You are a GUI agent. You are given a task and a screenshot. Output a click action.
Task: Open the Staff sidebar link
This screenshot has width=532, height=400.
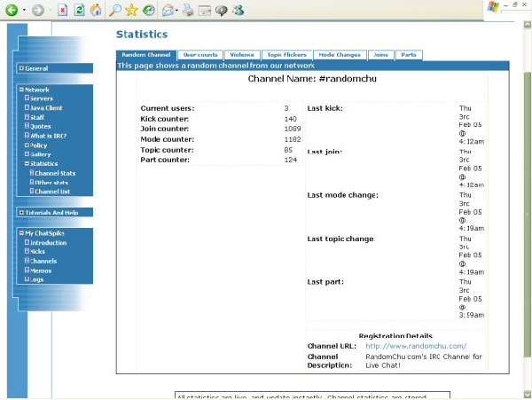[37, 117]
